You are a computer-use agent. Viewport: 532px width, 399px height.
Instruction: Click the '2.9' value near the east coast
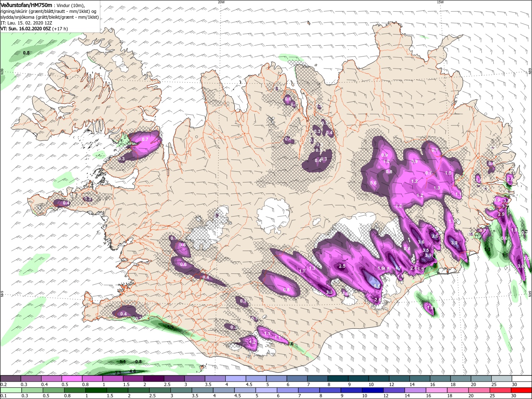click(x=501, y=214)
